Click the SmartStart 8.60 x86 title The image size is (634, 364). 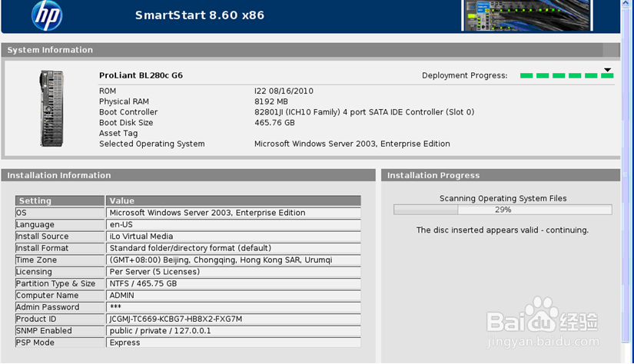click(x=200, y=15)
